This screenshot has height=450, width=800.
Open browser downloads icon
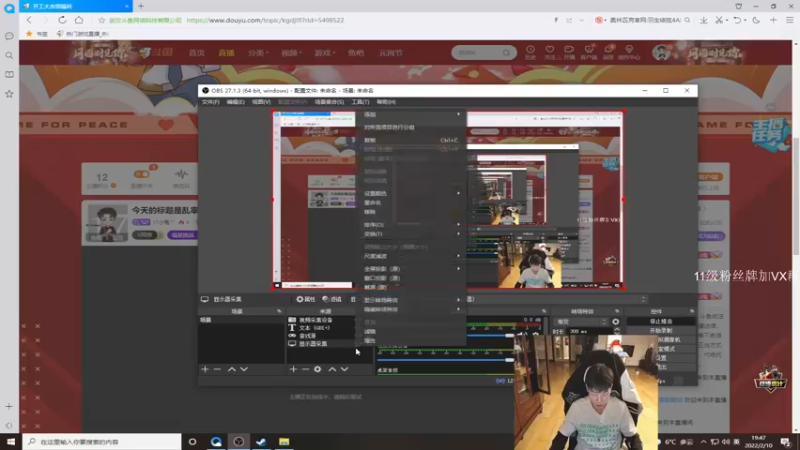[704, 20]
